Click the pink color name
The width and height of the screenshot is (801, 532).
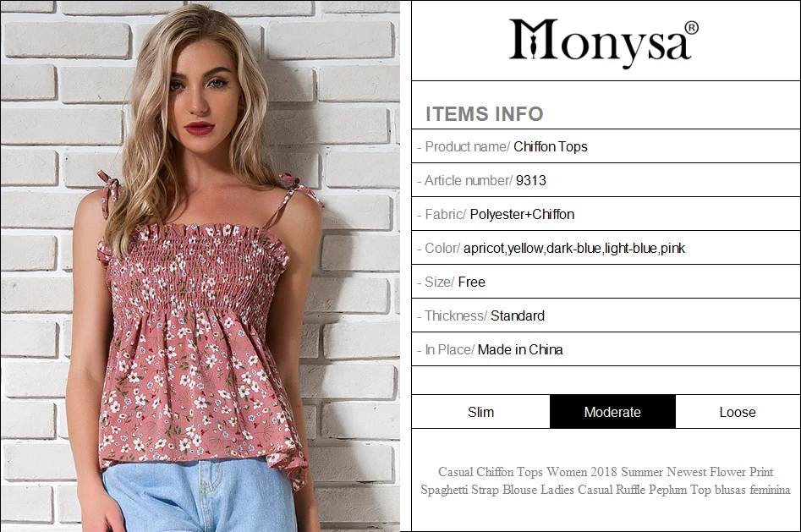pyautogui.click(x=672, y=249)
